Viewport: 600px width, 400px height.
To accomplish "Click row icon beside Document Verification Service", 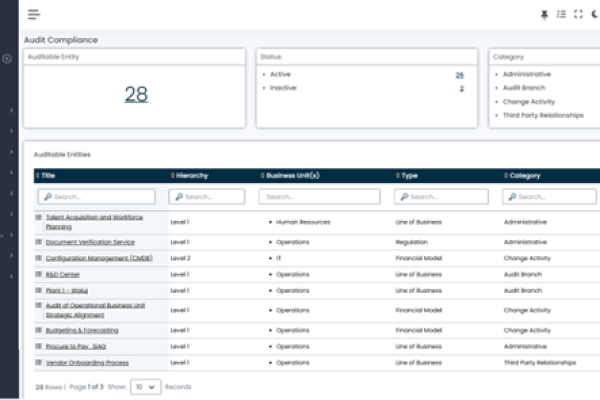I will [x=39, y=241].
